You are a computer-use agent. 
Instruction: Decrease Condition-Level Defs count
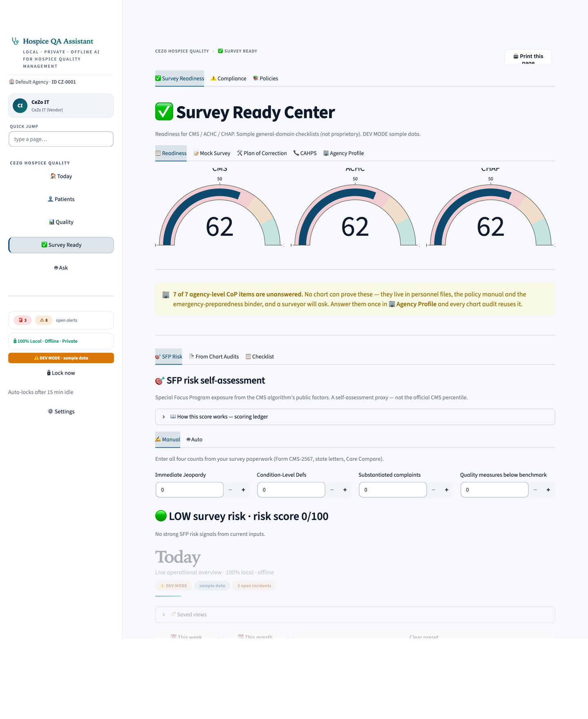coord(332,489)
